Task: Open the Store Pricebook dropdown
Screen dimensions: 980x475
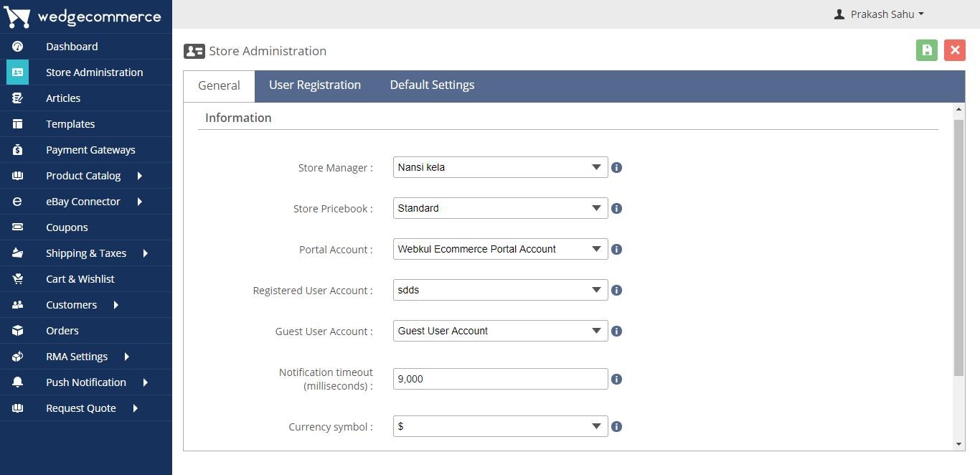Action: [x=500, y=208]
